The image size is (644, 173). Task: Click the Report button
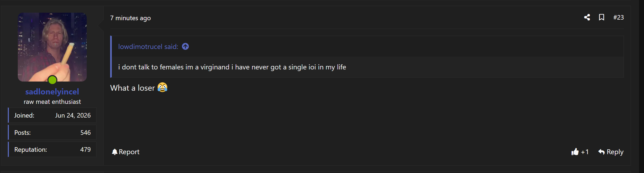(126, 152)
